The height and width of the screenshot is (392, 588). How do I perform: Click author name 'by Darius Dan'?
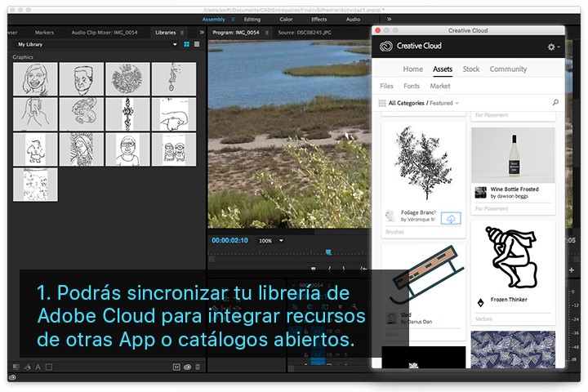tap(416, 322)
